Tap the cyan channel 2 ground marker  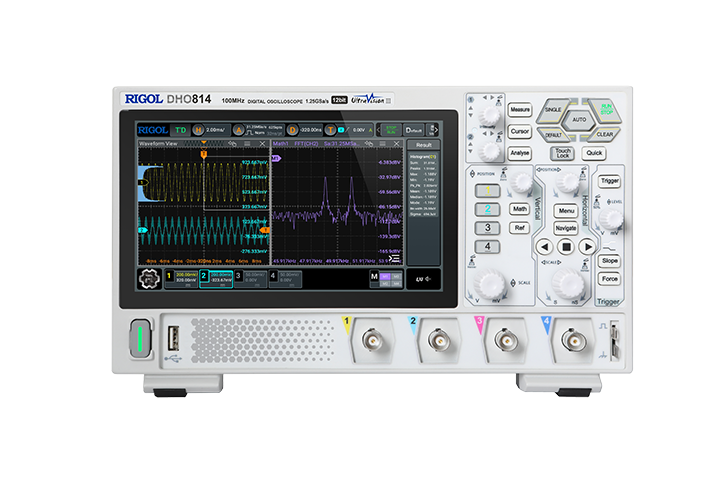pyautogui.click(x=143, y=230)
